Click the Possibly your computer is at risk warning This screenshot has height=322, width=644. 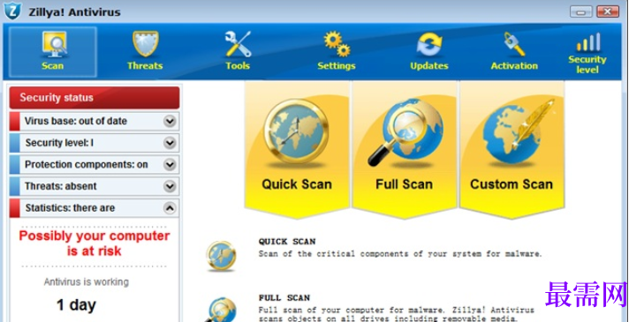(x=95, y=243)
